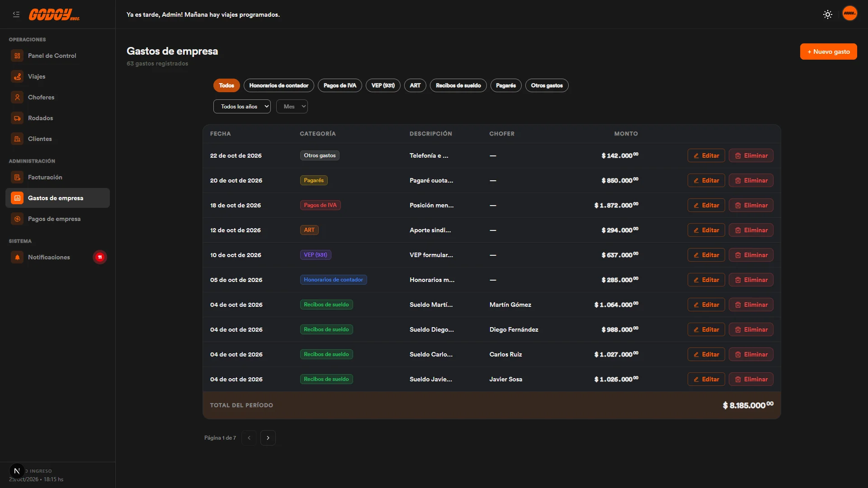This screenshot has width=868, height=488.
Task: Go to the next page arrow
Action: point(268,438)
